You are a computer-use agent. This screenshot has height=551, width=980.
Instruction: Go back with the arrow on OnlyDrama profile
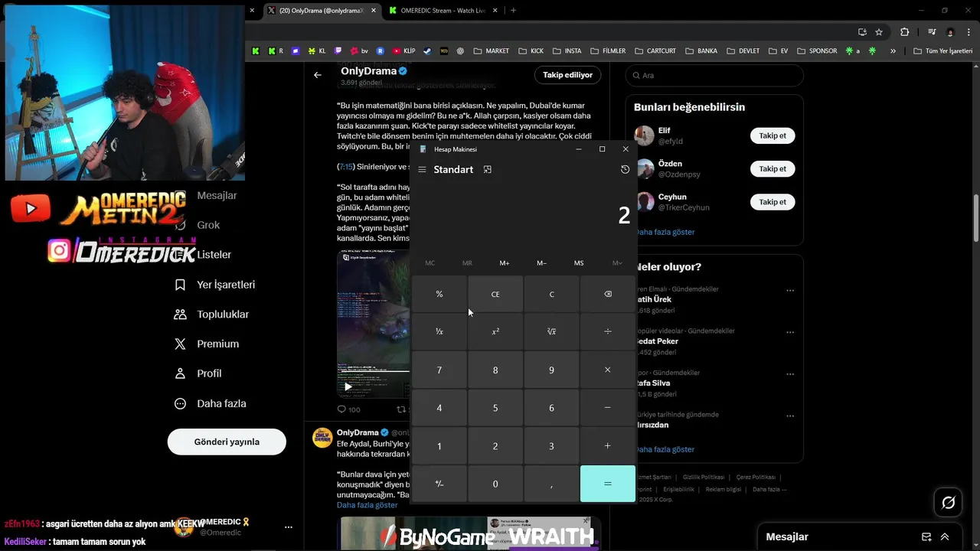[318, 75]
